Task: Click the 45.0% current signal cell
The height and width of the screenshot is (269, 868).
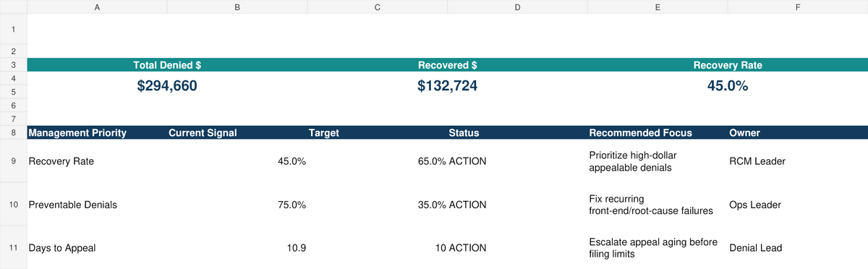Action: pyautogui.click(x=237, y=161)
